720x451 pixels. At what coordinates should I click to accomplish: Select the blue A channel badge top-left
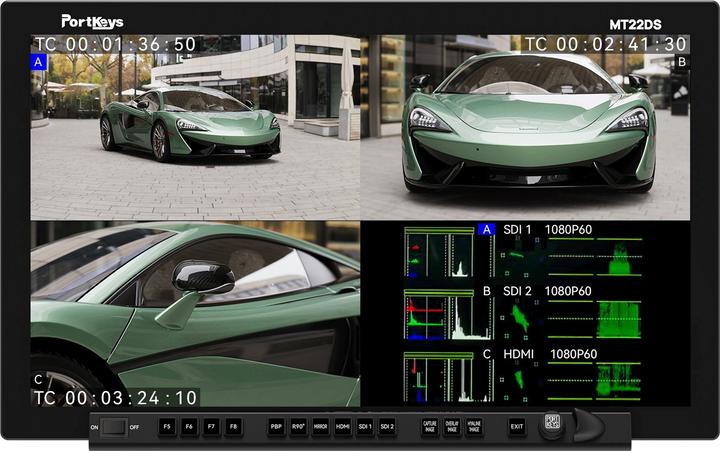point(39,62)
